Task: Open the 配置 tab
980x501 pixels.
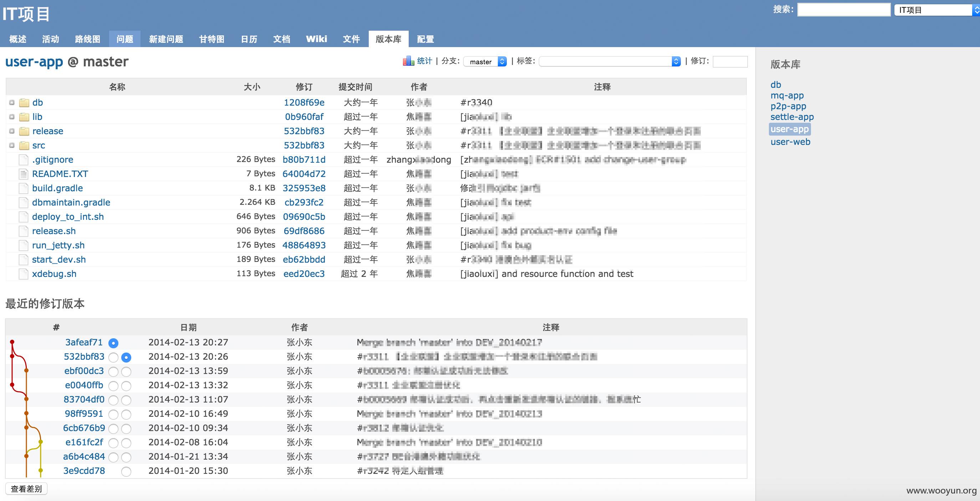Action: point(425,39)
